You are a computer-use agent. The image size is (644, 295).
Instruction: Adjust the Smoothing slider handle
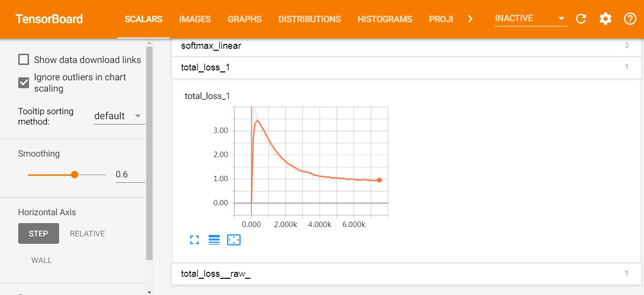point(74,174)
